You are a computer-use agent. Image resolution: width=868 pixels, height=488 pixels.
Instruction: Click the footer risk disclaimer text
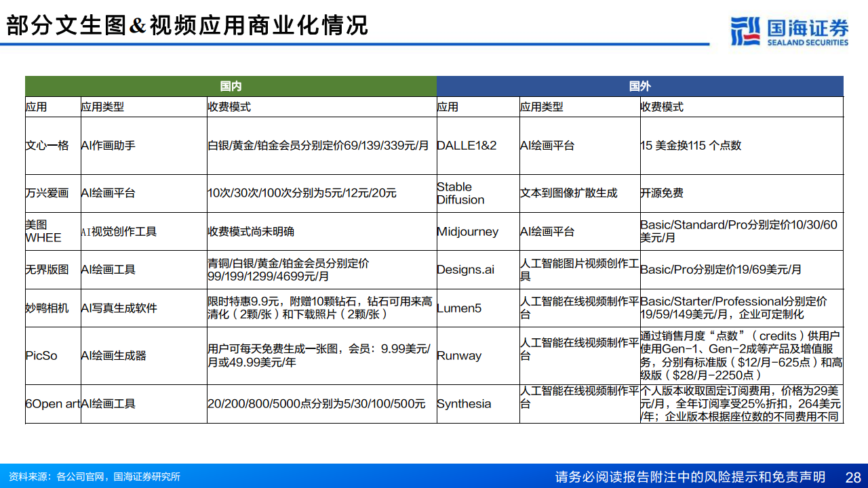[690, 476]
